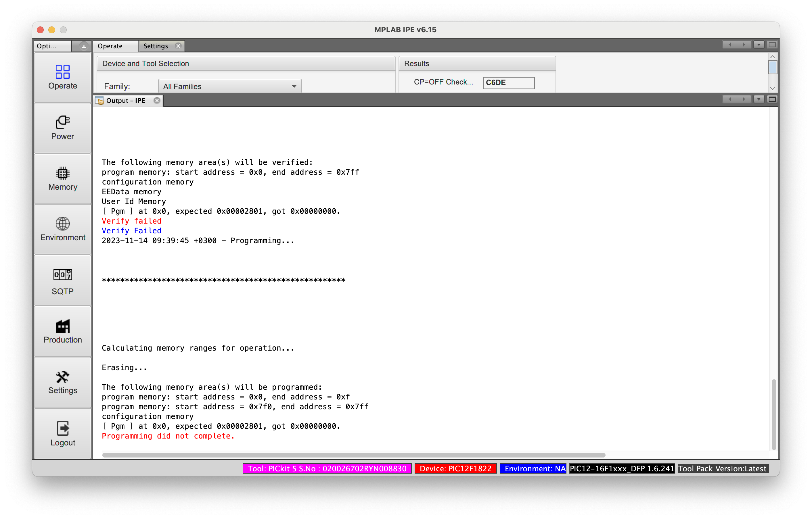Click the horizontal scrollbar in output pane
This screenshot has height=519, width=812.
point(353,455)
